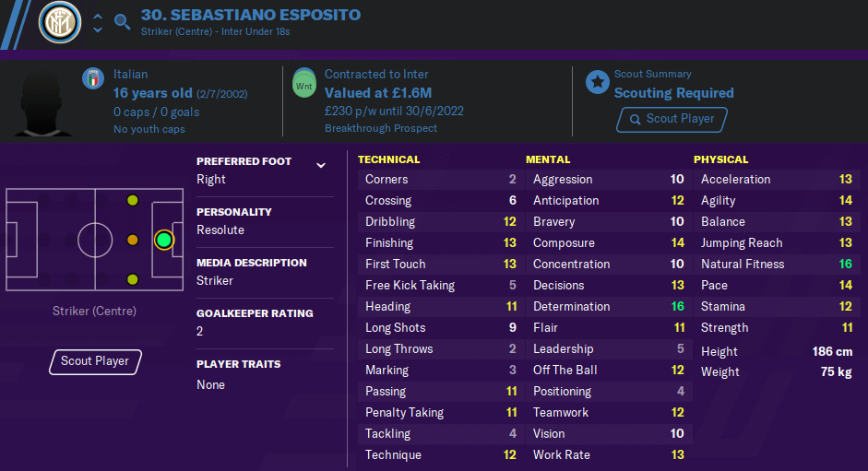Click Scout Player button below the pitch
The image size is (868, 471).
(x=95, y=362)
